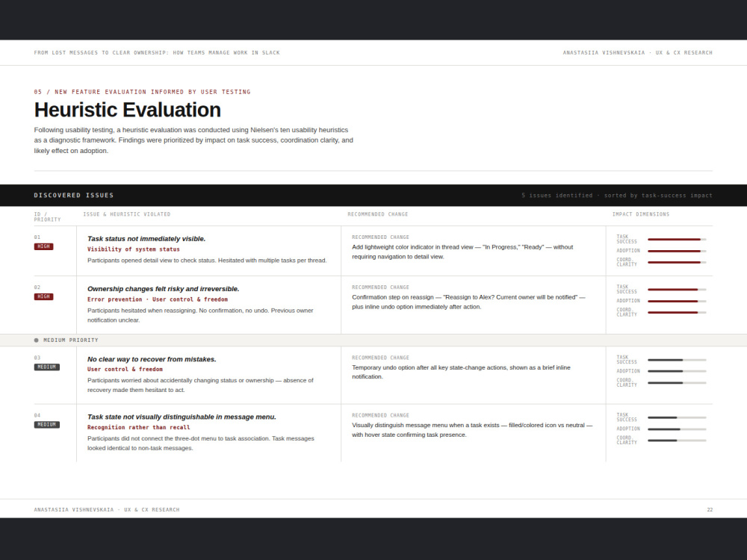Image resolution: width=747 pixels, height=560 pixels.
Task: Click the 'Heuristic Evaluation' title
Action: 127,110
